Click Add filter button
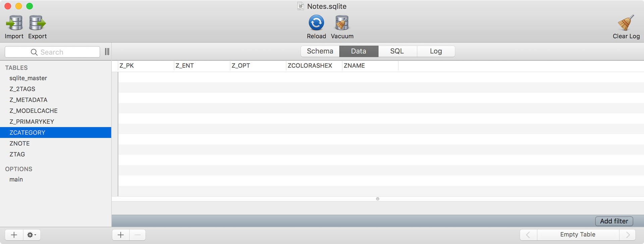 pos(614,221)
